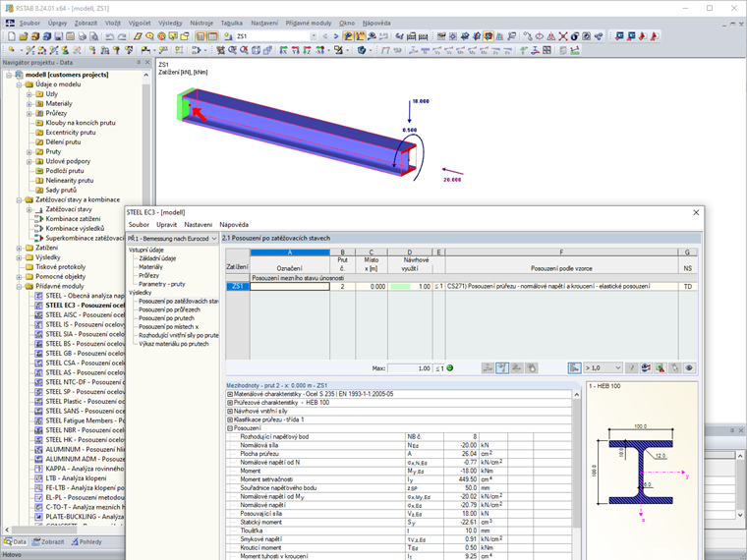Open the ZS1 load case dropdown

coord(314,36)
